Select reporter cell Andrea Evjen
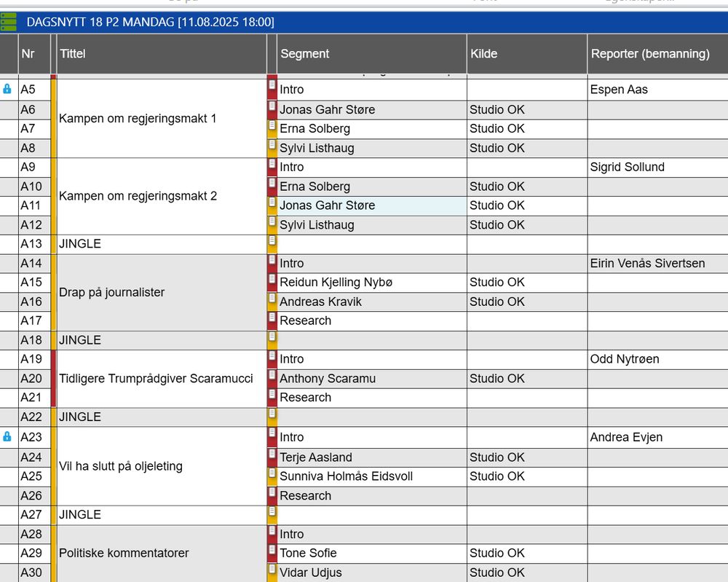This screenshot has height=582, width=728. point(658,437)
